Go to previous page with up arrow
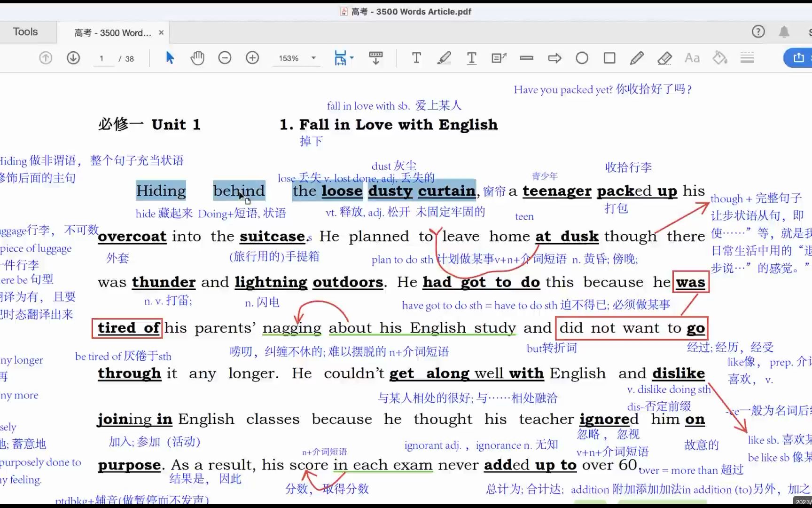 46,58
